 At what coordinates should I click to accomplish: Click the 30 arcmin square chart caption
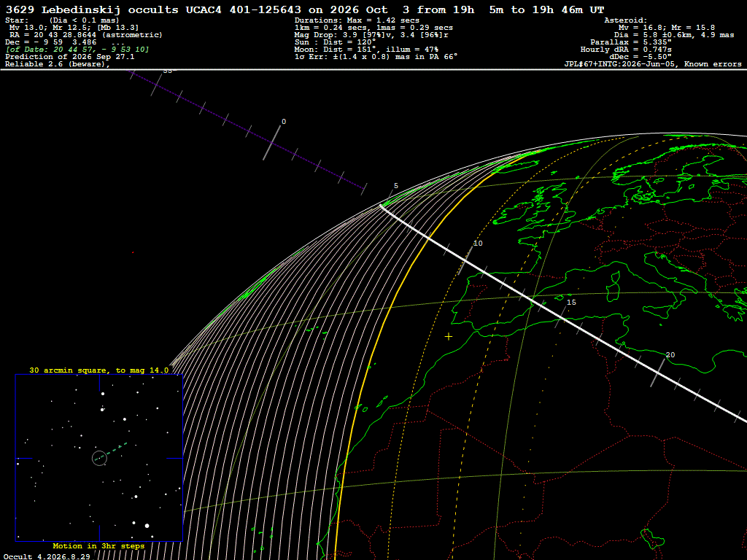click(x=98, y=370)
